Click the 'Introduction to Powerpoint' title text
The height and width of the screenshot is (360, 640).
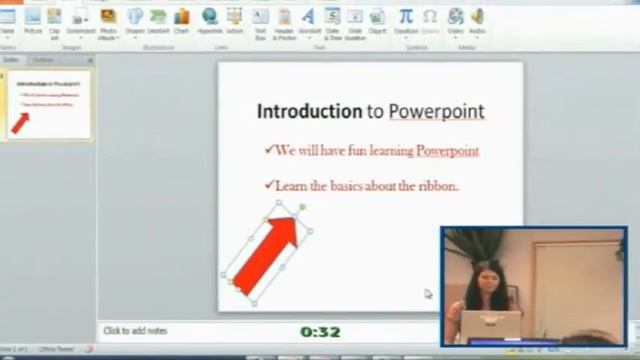click(x=371, y=111)
